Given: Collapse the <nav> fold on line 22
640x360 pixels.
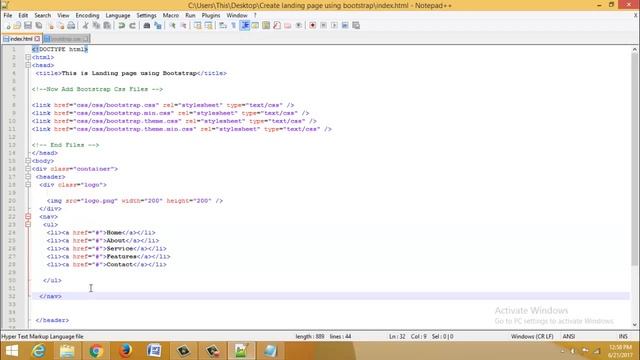Looking at the screenshot, I should tap(28, 216).
